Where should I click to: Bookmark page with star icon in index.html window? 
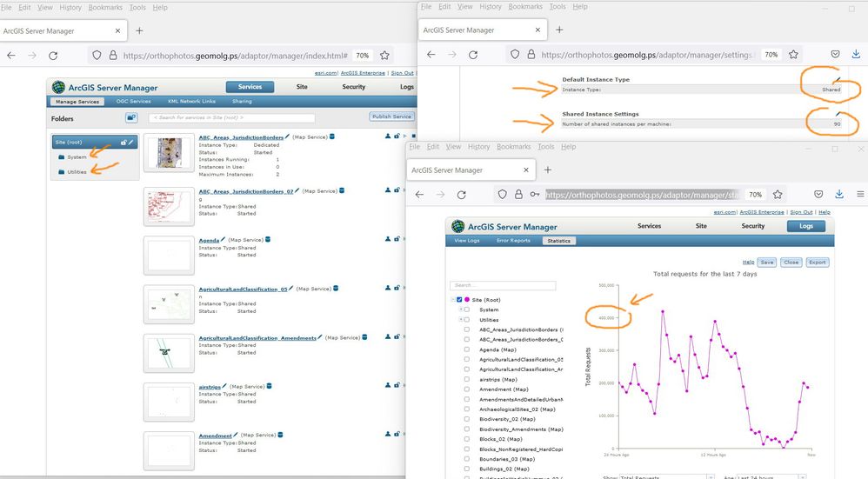pyautogui.click(x=384, y=56)
